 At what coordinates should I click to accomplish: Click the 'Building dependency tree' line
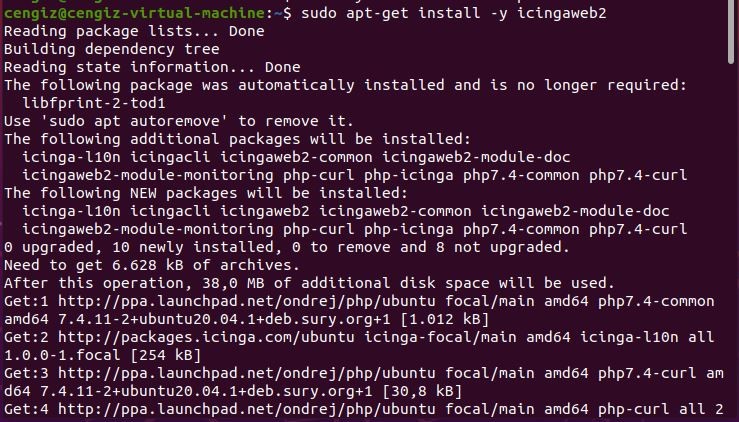[x=112, y=49]
